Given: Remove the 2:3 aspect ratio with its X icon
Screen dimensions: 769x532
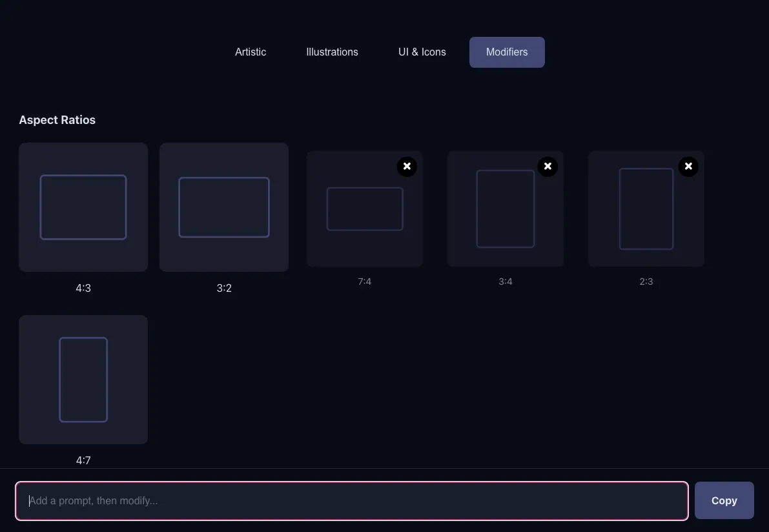Looking at the screenshot, I should pos(688,166).
